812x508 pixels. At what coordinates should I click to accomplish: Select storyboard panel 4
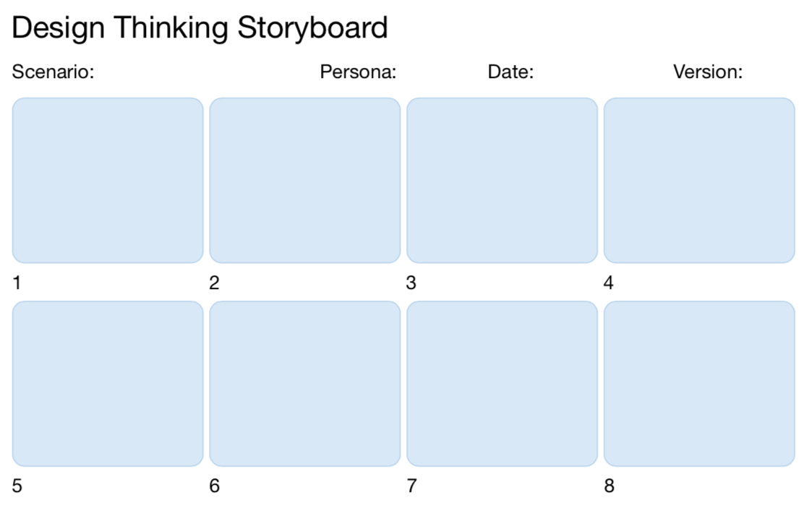pos(700,181)
